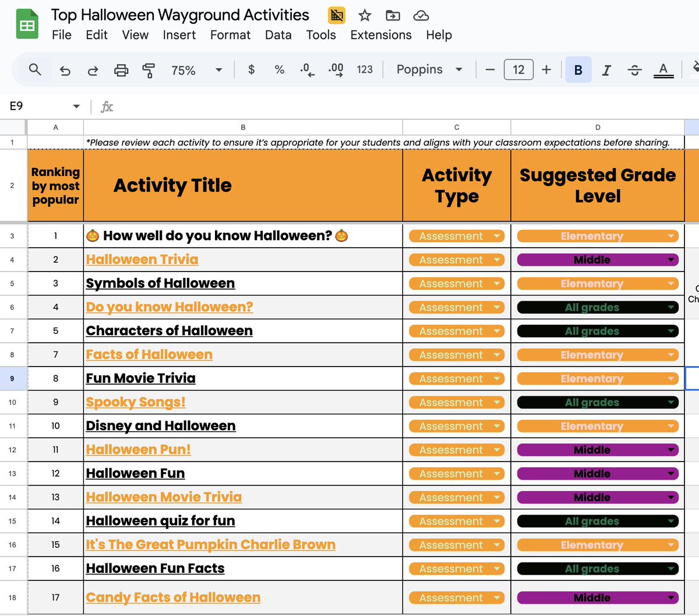Open the Extensions menu
The image size is (699, 616).
[x=381, y=35]
